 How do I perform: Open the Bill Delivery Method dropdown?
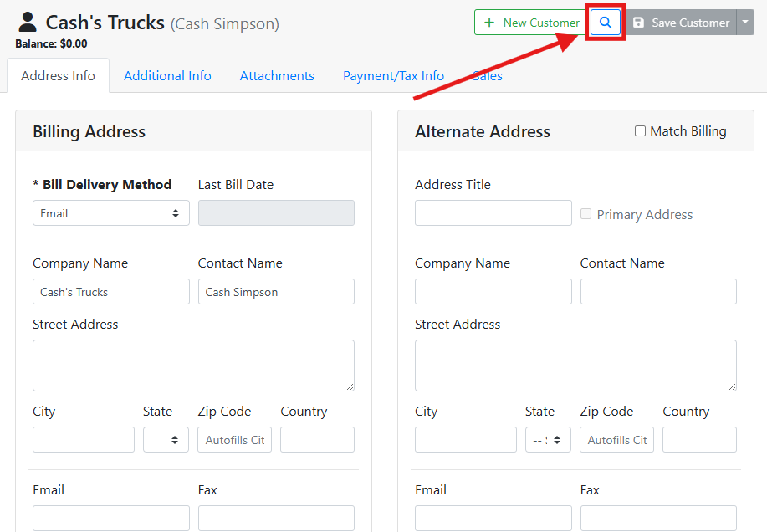110,213
